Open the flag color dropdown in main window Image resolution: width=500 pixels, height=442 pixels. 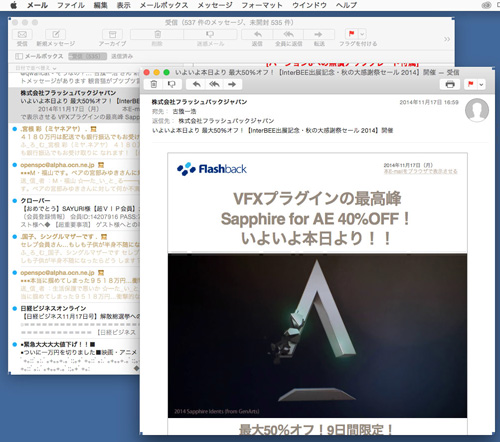pos(362,34)
